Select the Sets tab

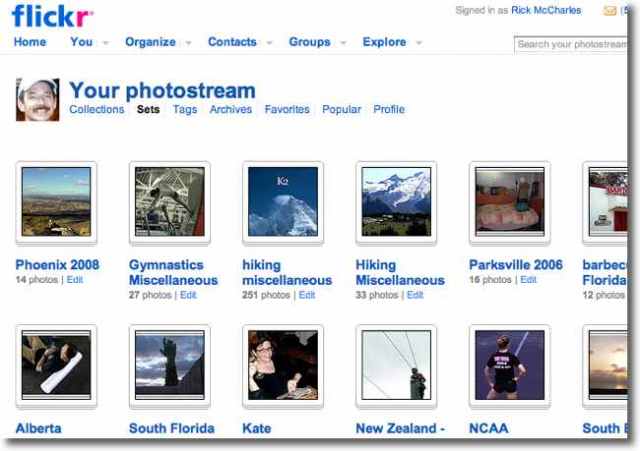148,109
